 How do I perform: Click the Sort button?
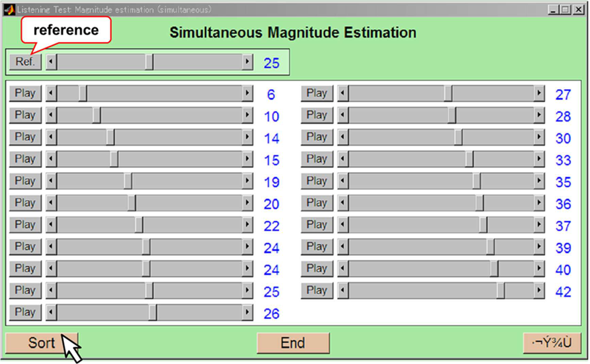41,343
